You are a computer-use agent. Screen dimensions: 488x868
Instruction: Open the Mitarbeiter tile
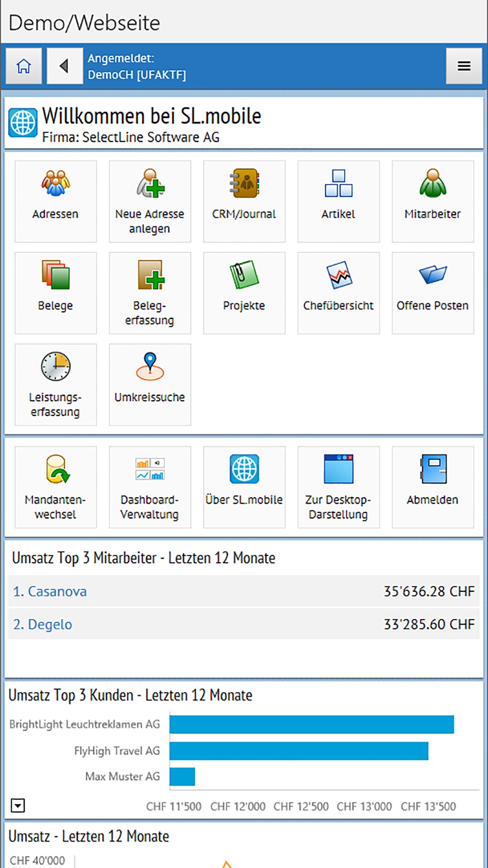(433, 202)
